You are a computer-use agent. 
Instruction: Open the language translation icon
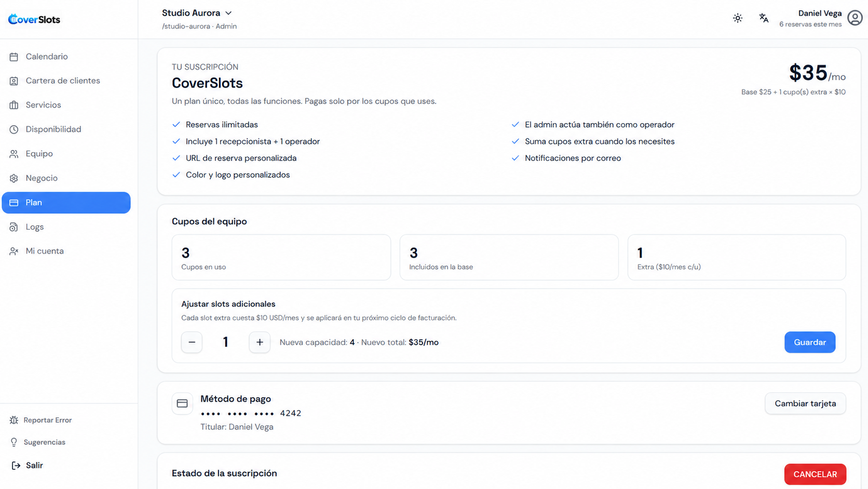pyautogui.click(x=764, y=18)
